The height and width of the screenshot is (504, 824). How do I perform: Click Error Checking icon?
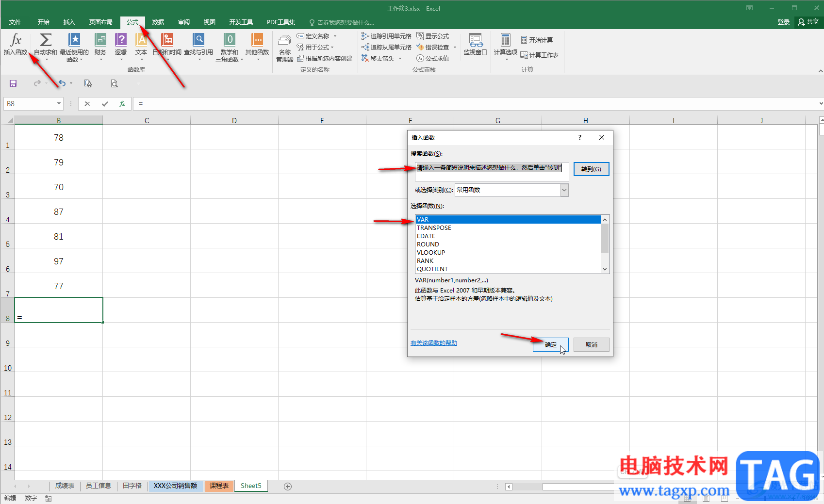(x=420, y=47)
